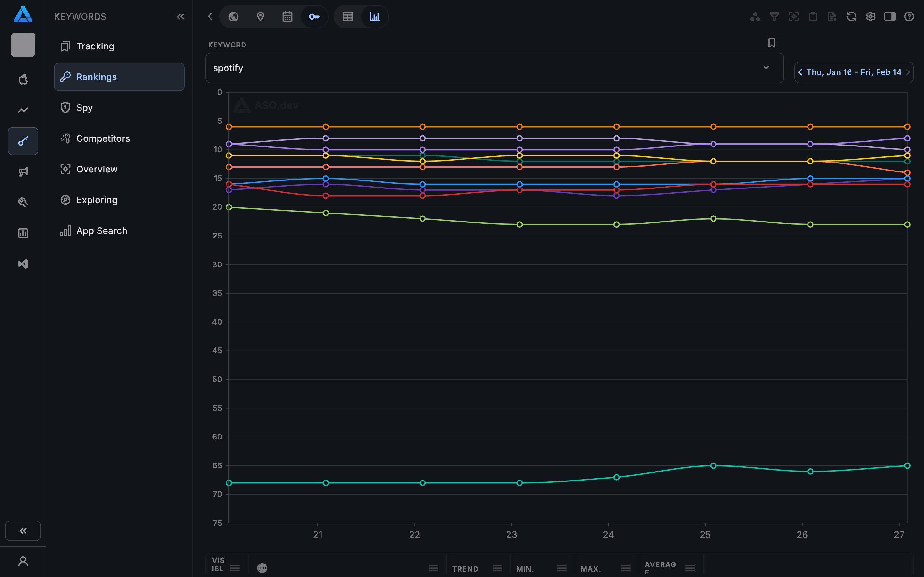The image size is (924, 577).
Task: Open the settings gear icon
Action: [x=870, y=16]
